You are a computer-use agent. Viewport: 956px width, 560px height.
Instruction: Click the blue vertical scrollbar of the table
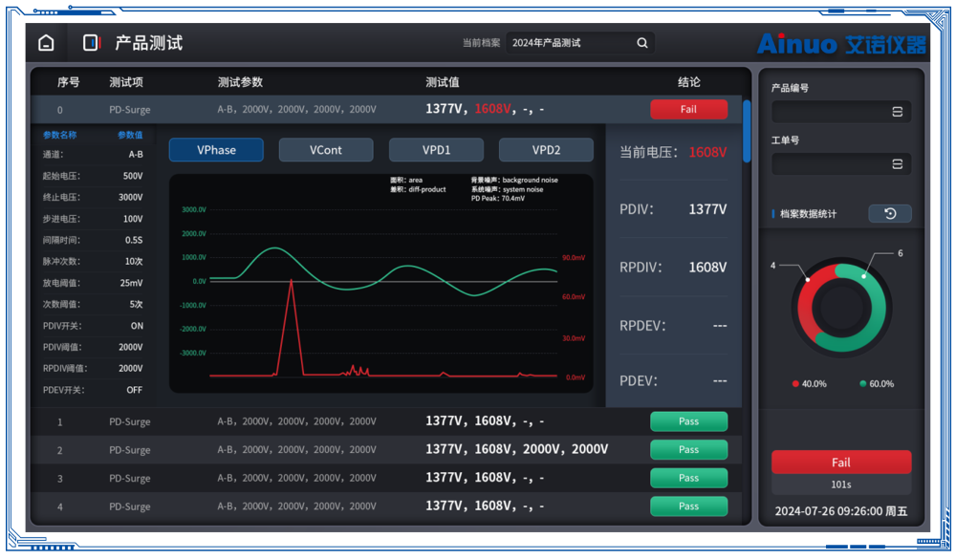click(x=747, y=119)
